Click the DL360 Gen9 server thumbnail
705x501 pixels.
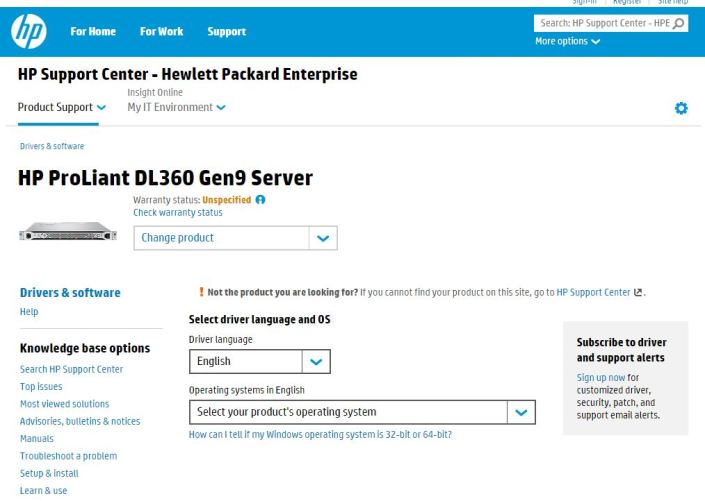[68, 231]
